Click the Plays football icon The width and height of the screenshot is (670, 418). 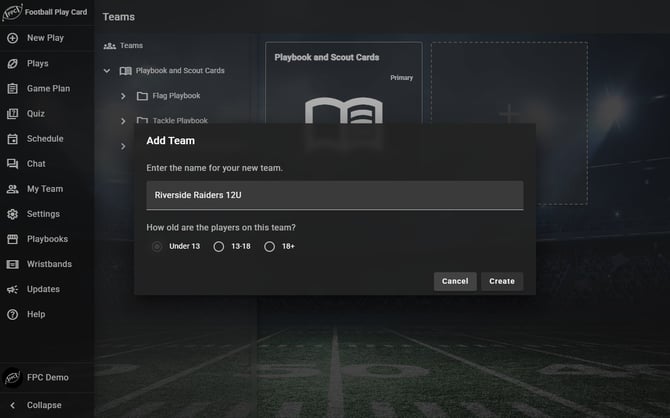[x=12, y=63]
